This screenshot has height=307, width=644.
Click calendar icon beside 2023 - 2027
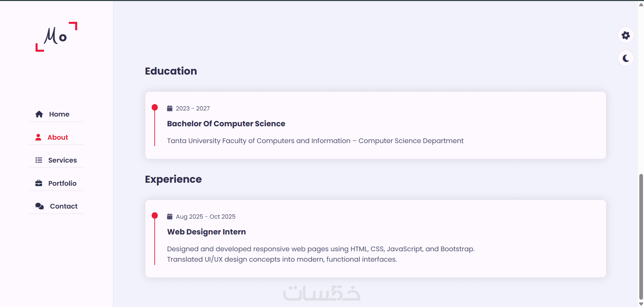coord(170,108)
